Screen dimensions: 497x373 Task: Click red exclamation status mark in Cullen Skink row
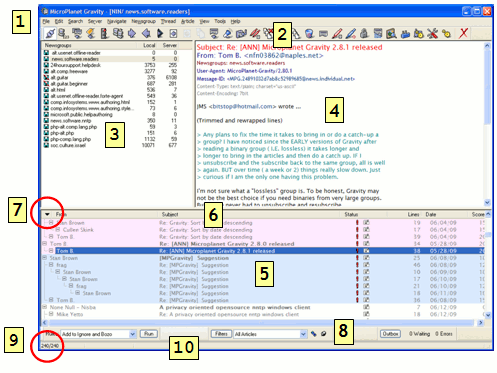[357, 230]
